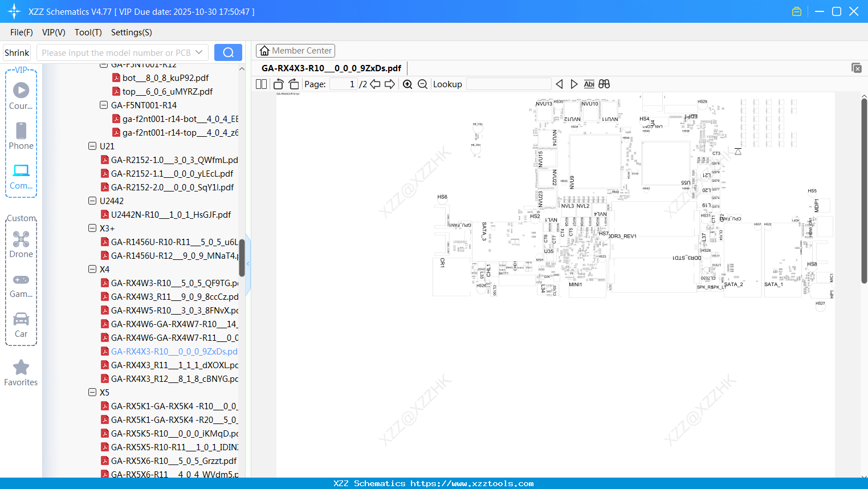Screen dimensions: 868x489
Task: Collapse the side panel with the splitter handle
Action: coord(248,264)
